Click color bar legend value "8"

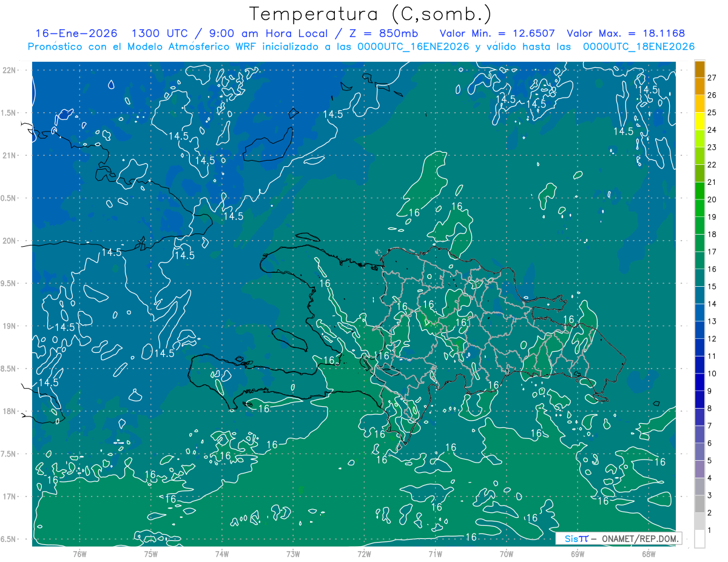710,409
